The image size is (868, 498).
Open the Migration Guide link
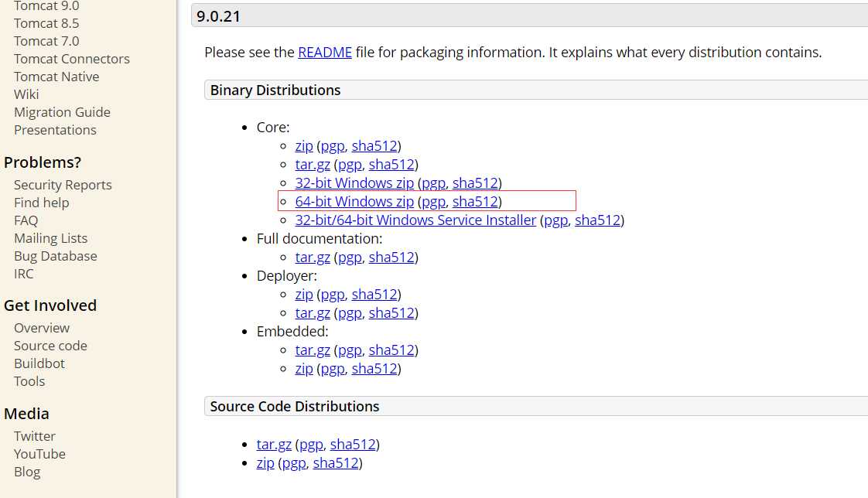click(x=62, y=112)
